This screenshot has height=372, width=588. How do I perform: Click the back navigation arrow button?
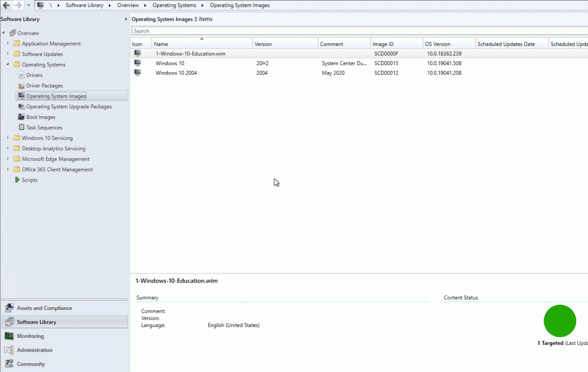tap(6, 5)
